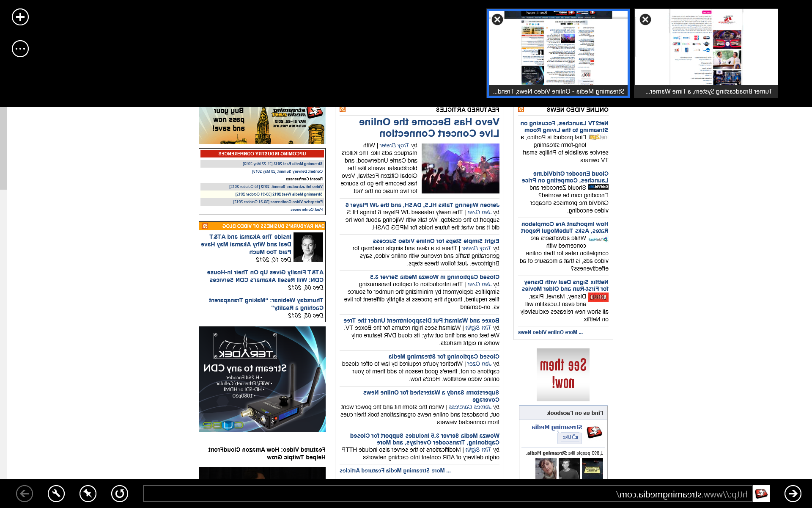This screenshot has width=812, height=508.
Task: Click the white arrow button next to the favicon
Action: pos(793,494)
